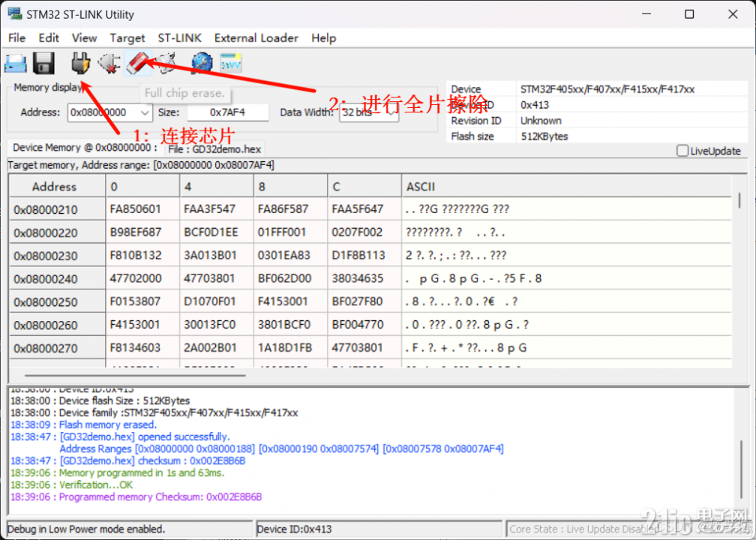Click the ASCII column header
This screenshot has width=756, height=540.
tap(566, 187)
